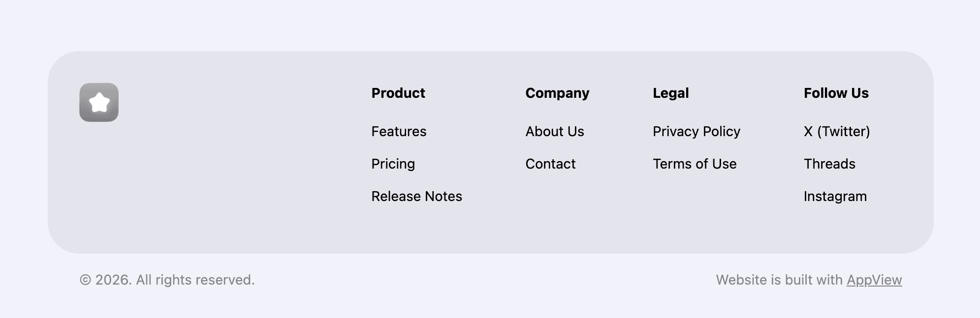Visit the Threads social profile
Viewport: 980px width, 318px height.
click(829, 164)
